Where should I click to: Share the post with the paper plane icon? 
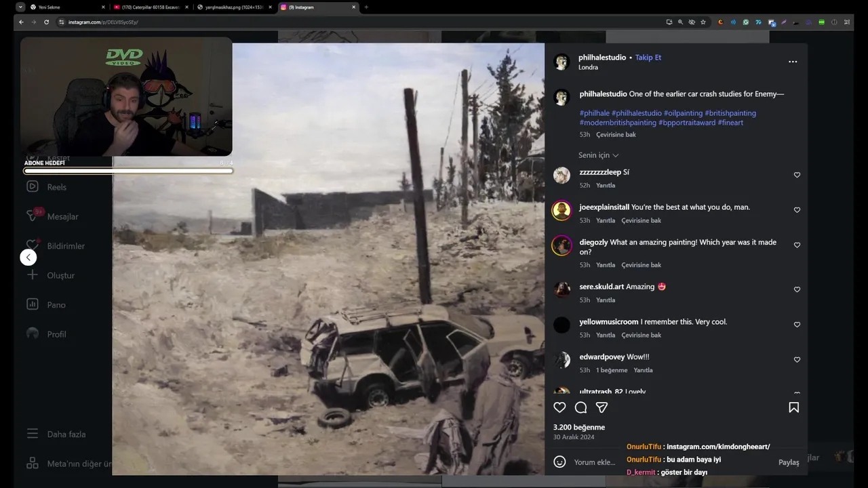point(601,407)
